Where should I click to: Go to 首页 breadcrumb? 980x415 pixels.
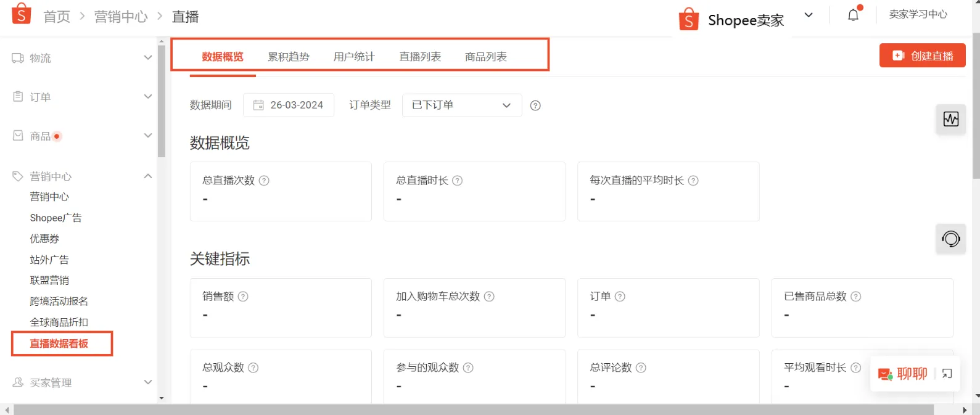(x=57, y=17)
